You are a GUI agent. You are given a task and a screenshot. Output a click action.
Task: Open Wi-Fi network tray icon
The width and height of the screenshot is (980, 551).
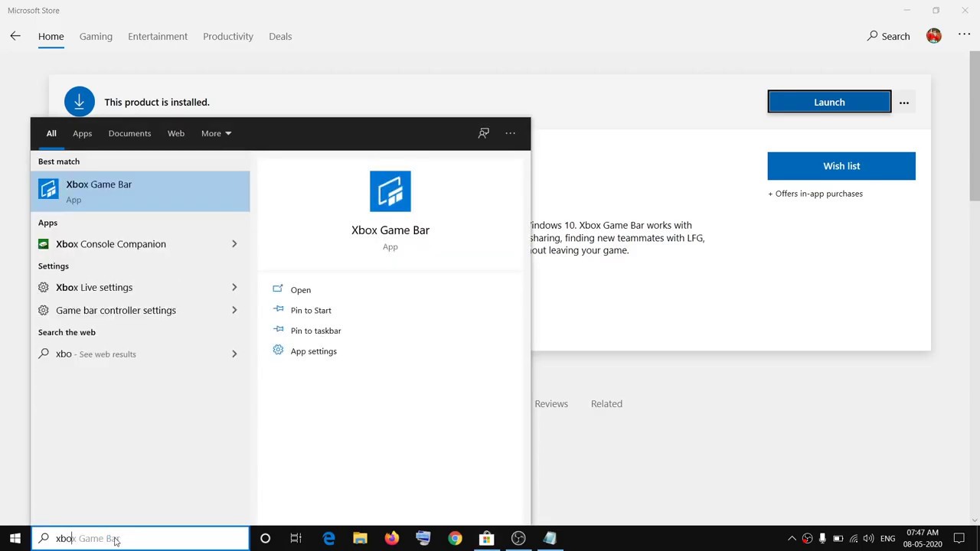tap(854, 539)
